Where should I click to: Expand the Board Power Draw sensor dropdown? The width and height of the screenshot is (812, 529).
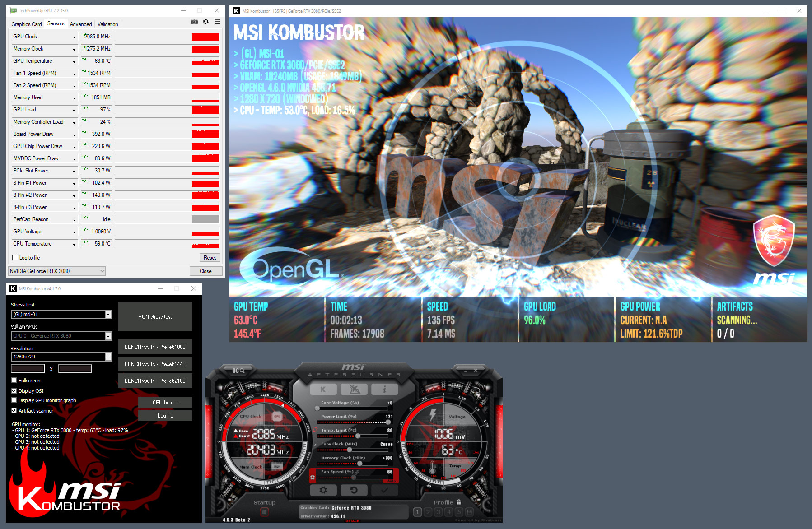(75, 135)
